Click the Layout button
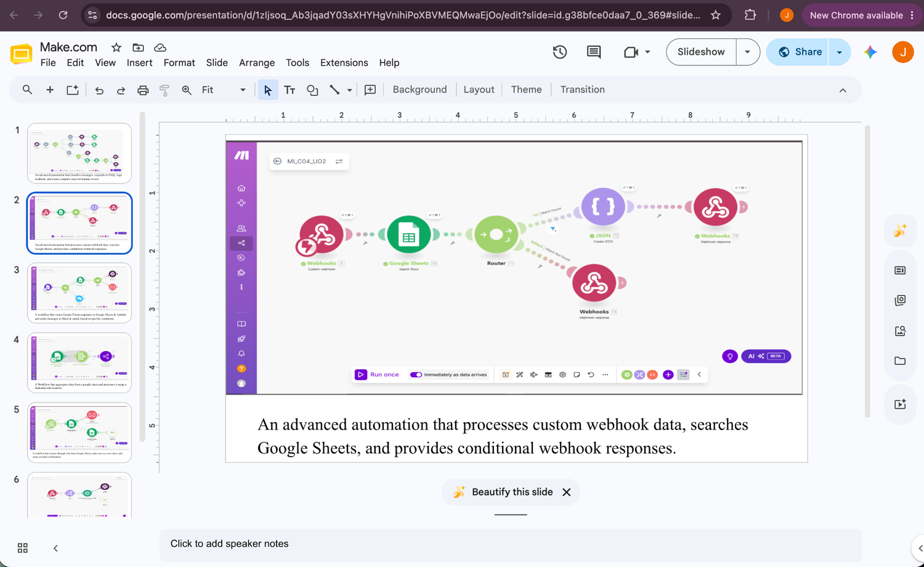The height and width of the screenshot is (567, 924). [x=479, y=90]
